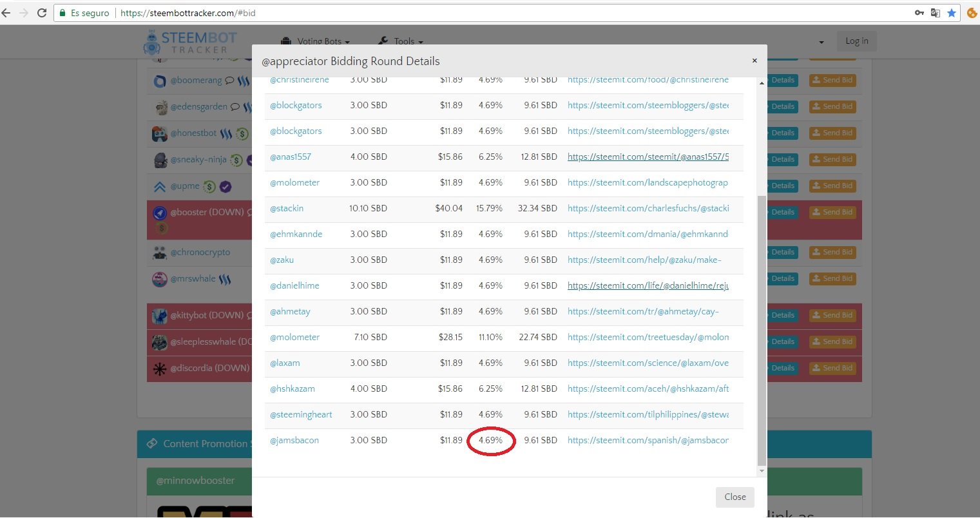This screenshot has height=518, width=980.
Task: Click the dialog's vertical scrollbar thumb
Action: 762,331
